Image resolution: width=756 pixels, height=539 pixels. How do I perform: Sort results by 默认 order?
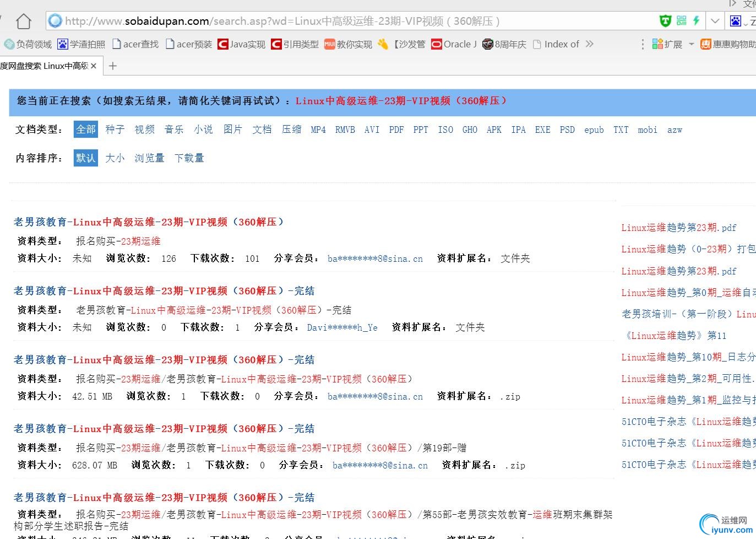pos(86,158)
